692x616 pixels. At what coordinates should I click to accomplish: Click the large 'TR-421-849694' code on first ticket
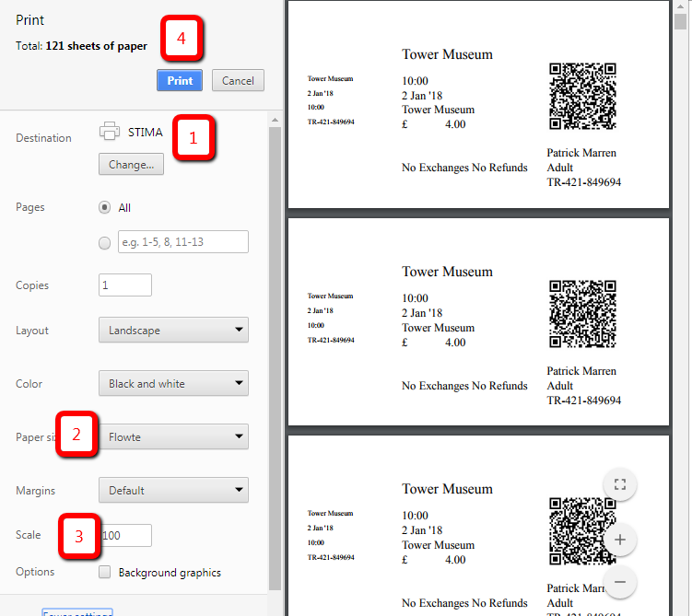point(584,182)
